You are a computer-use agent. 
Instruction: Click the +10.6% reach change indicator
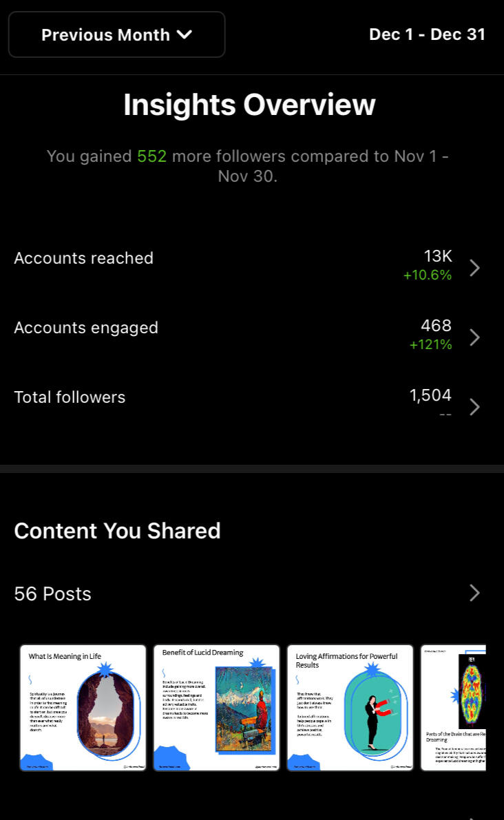click(x=428, y=275)
